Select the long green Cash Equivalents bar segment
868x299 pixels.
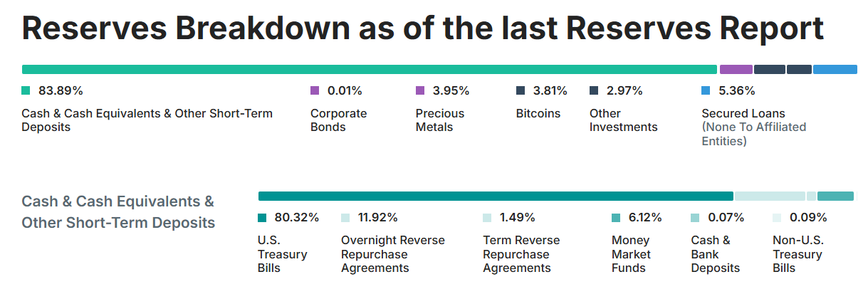[369, 69]
